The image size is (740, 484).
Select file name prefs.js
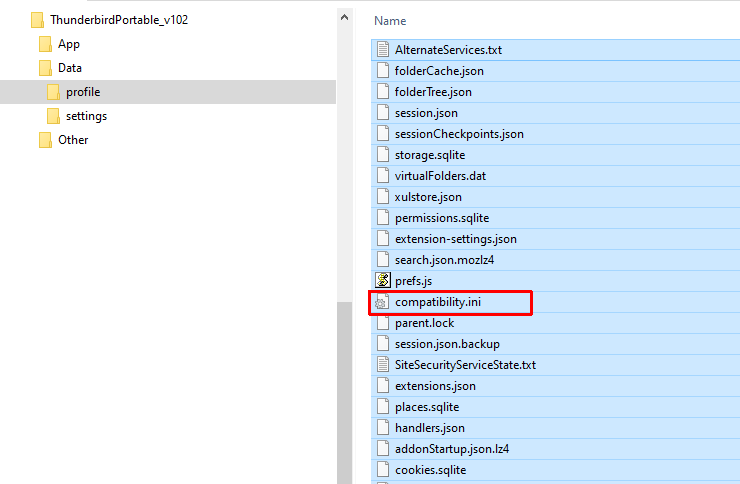pyautogui.click(x=413, y=281)
